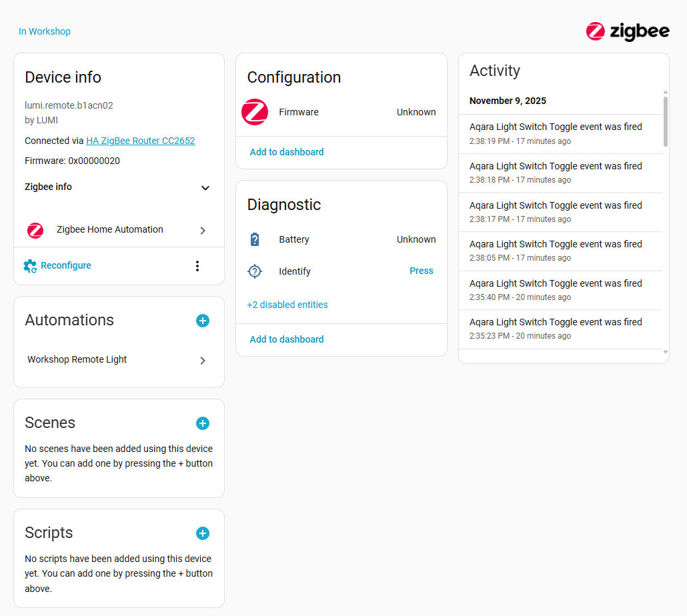687x616 pixels.
Task: Add a new automation with plus icon
Action: click(x=203, y=321)
